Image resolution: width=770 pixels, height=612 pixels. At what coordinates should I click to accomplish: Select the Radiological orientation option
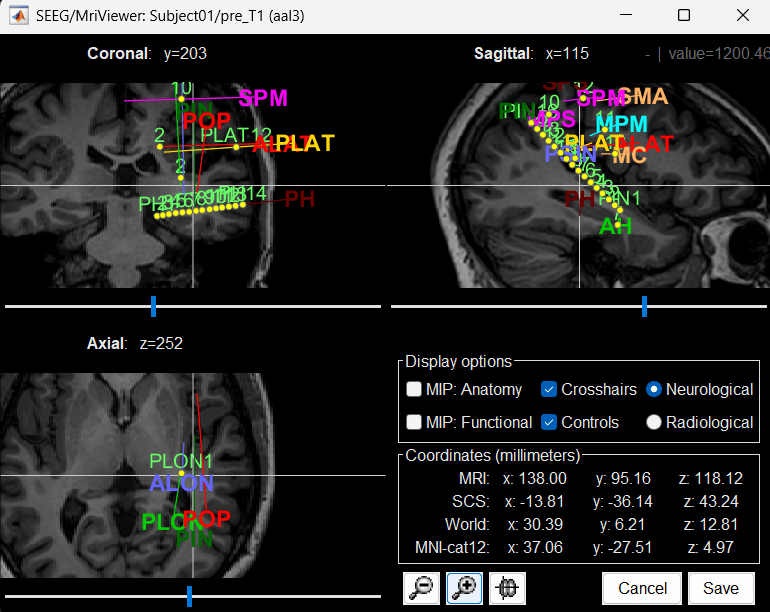click(x=654, y=422)
